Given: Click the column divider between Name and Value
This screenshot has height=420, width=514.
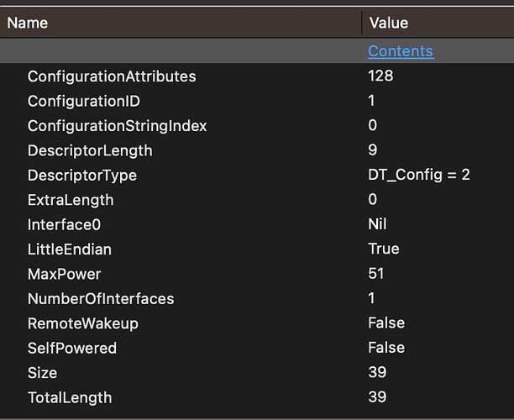Looking at the screenshot, I should coord(362,23).
